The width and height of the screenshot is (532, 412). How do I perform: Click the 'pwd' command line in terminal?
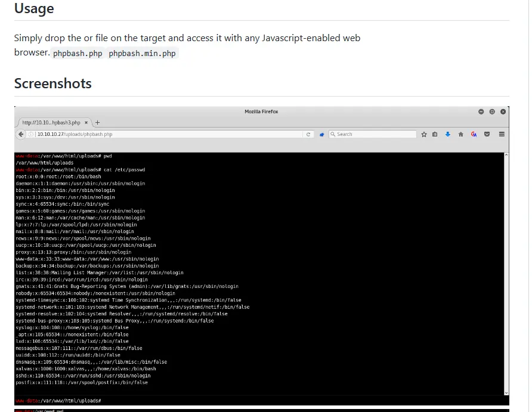click(x=64, y=156)
